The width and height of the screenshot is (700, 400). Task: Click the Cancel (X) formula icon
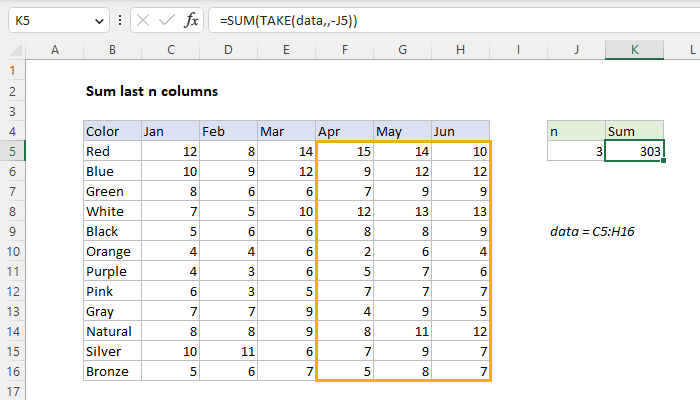pos(143,21)
